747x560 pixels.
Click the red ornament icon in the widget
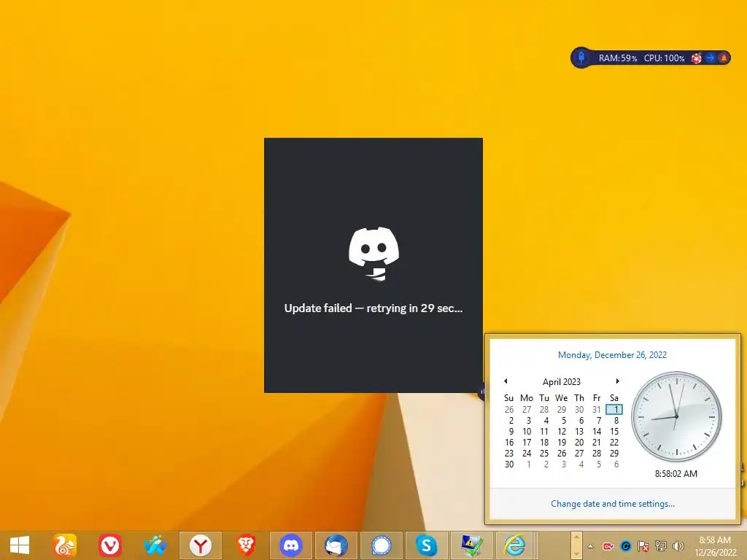click(697, 58)
